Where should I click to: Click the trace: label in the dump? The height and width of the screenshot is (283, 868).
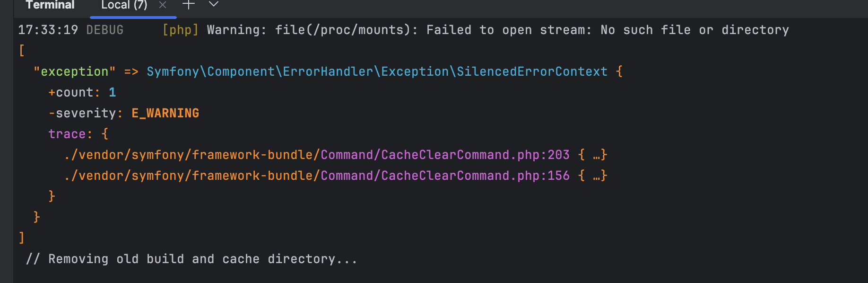coord(70,134)
